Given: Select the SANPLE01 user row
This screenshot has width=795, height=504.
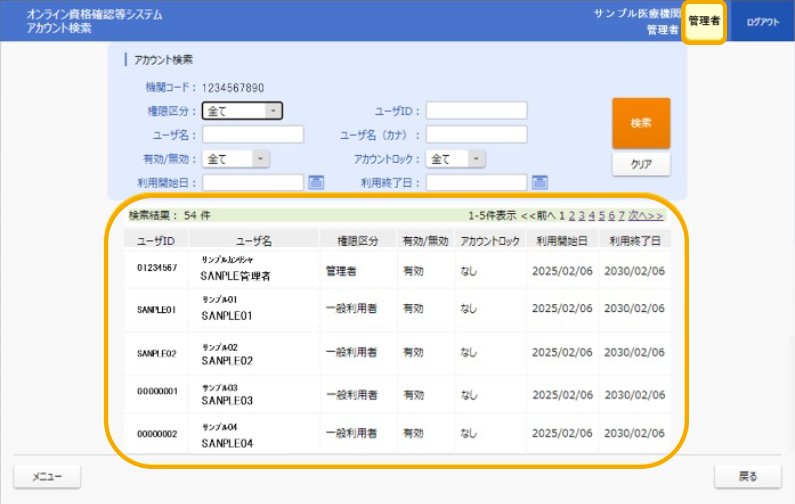Looking at the screenshot, I should 397,310.
